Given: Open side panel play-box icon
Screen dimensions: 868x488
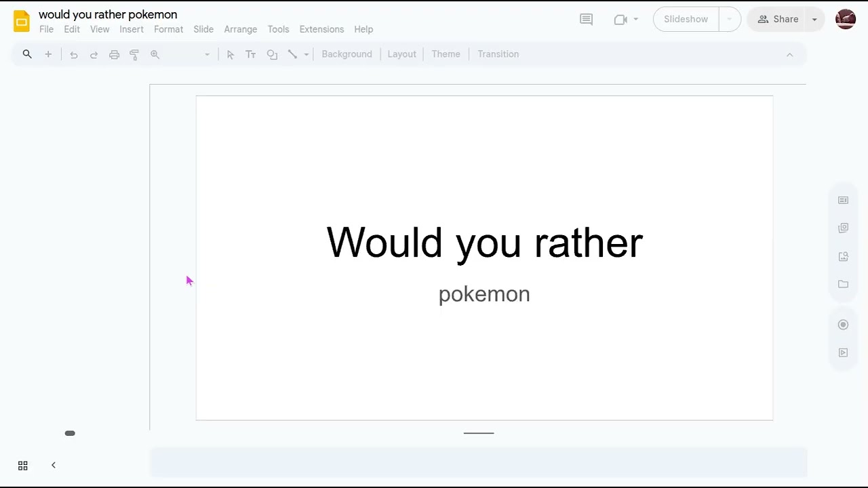Looking at the screenshot, I should 843,352.
